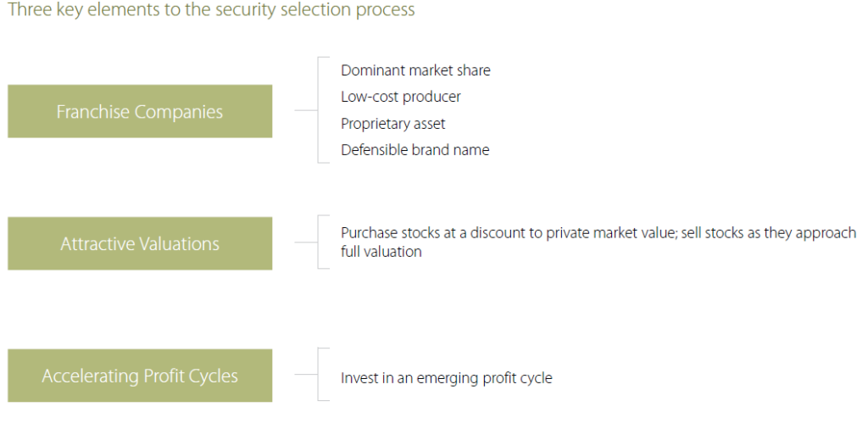Viewport: 868px width, 429px height.
Task: Click the Franchise Companies box
Action: click(140, 111)
